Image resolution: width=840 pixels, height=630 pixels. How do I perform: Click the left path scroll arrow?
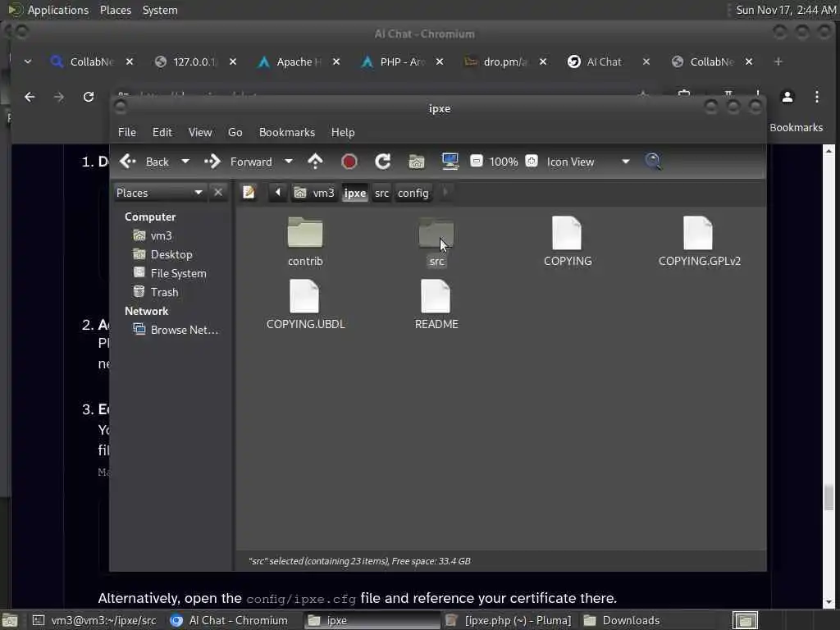277,192
